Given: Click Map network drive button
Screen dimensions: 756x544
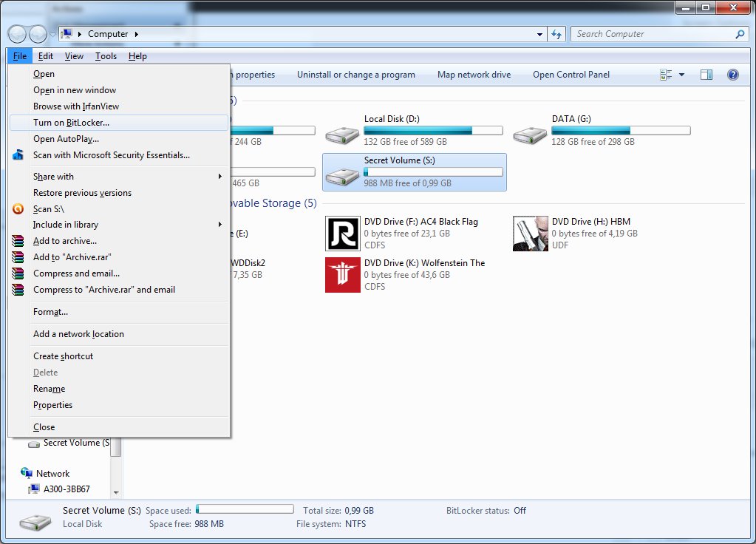Looking at the screenshot, I should 474,75.
